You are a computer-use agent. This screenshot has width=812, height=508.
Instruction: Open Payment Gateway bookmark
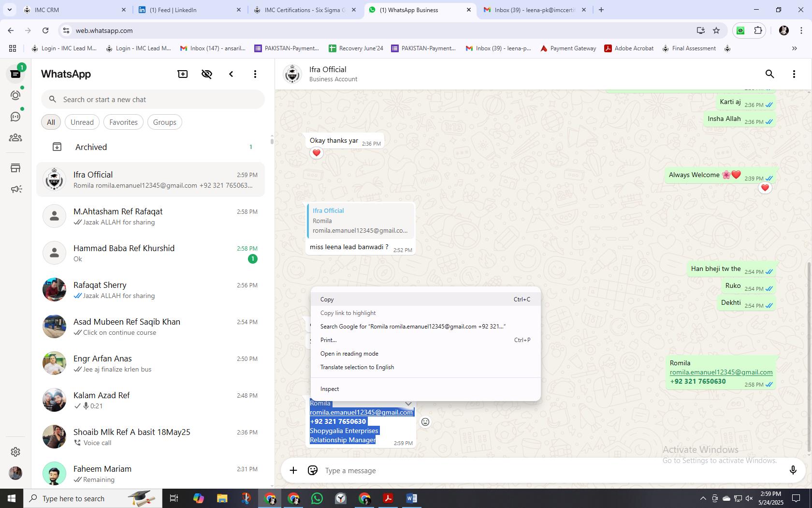pos(568,48)
